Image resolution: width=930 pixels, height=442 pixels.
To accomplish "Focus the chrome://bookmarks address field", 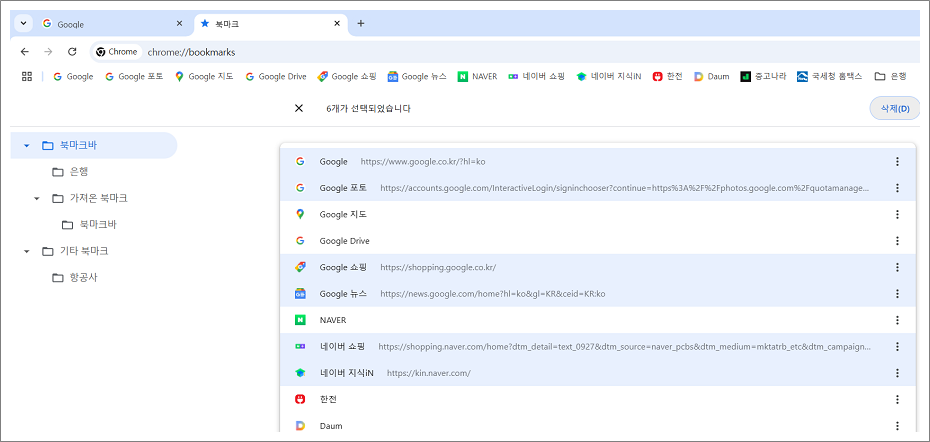I will tap(191, 52).
